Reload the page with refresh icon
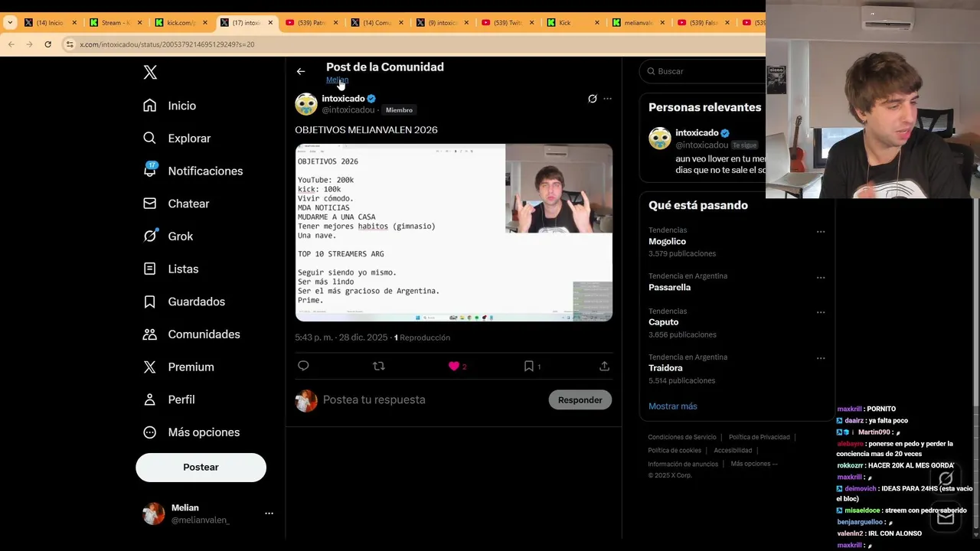The image size is (980, 551). pyautogui.click(x=48, y=44)
